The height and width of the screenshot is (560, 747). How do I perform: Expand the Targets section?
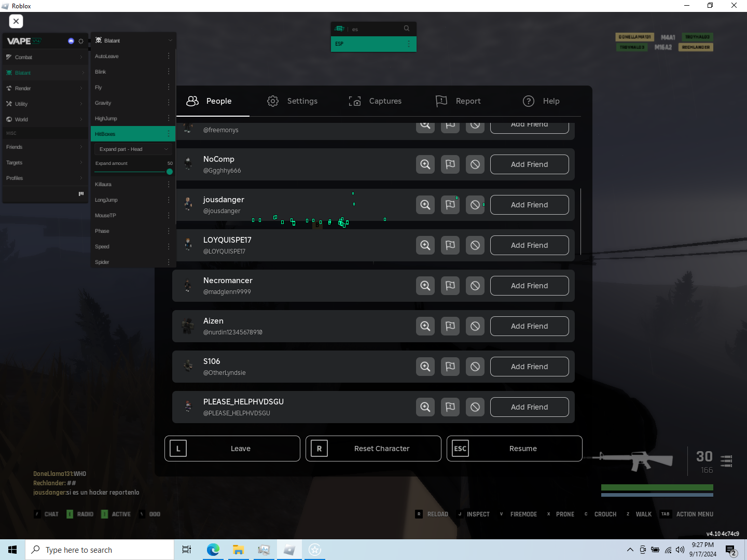pyautogui.click(x=45, y=162)
